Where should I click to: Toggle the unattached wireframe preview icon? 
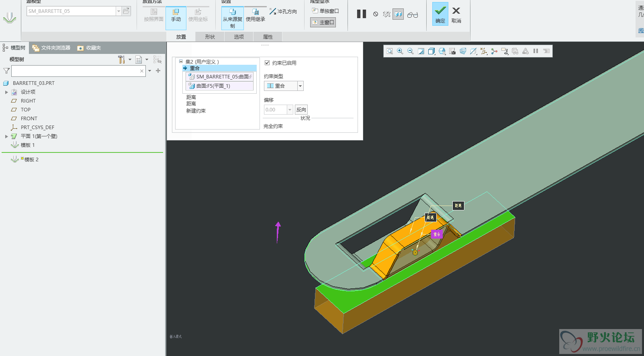386,14
